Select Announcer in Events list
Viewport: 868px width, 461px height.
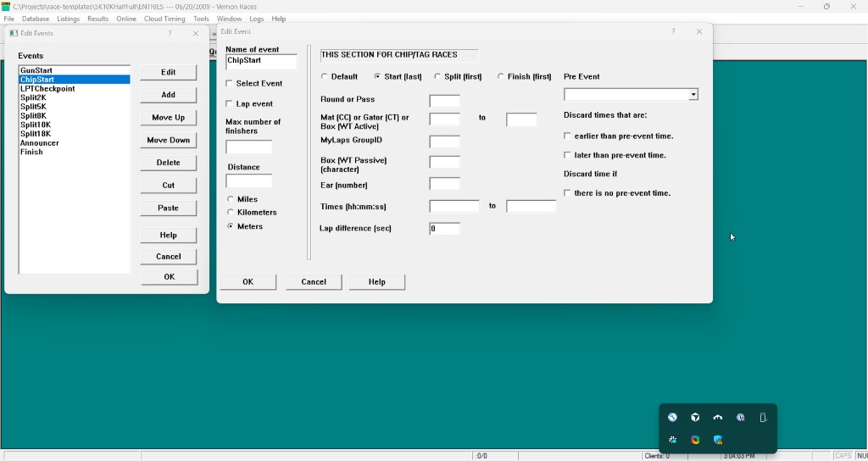point(75,142)
